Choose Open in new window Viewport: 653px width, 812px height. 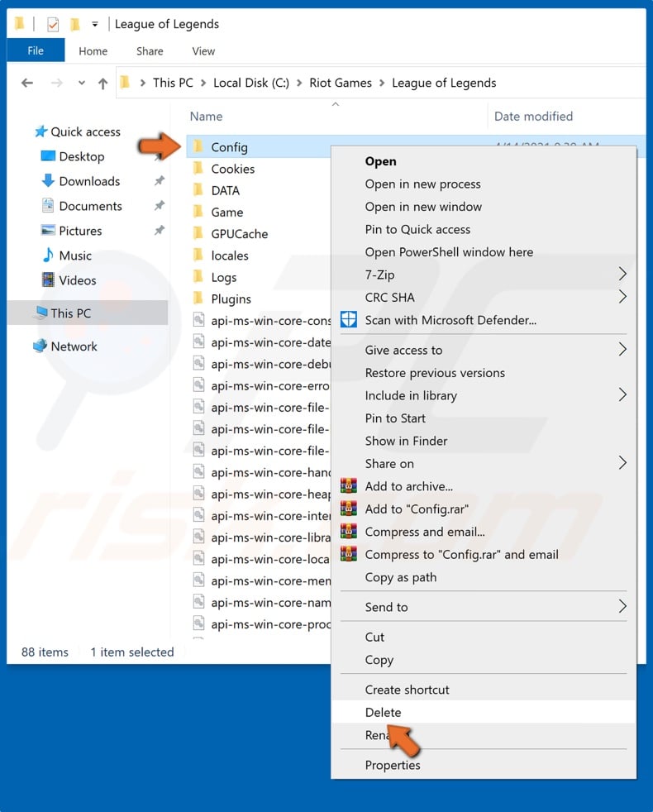[x=423, y=208]
